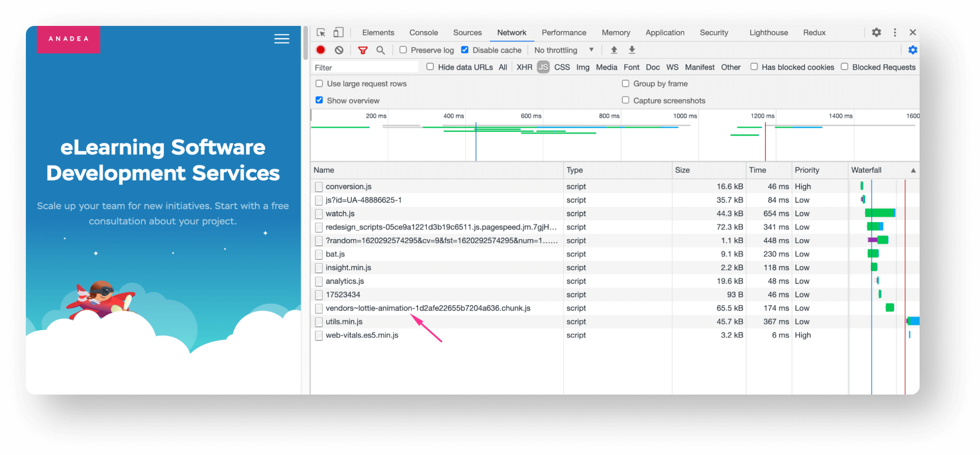Toggle the device toolbar icon
This screenshot has height=455, width=980.
[339, 33]
